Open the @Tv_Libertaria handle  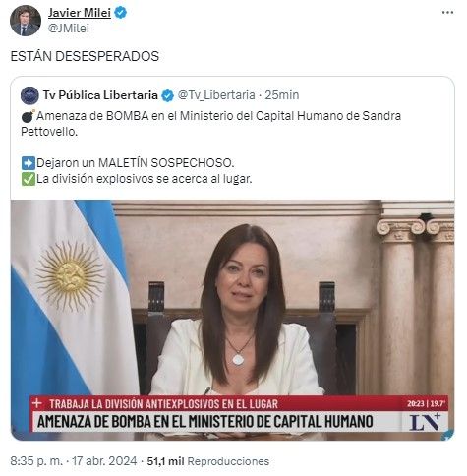click(x=216, y=95)
